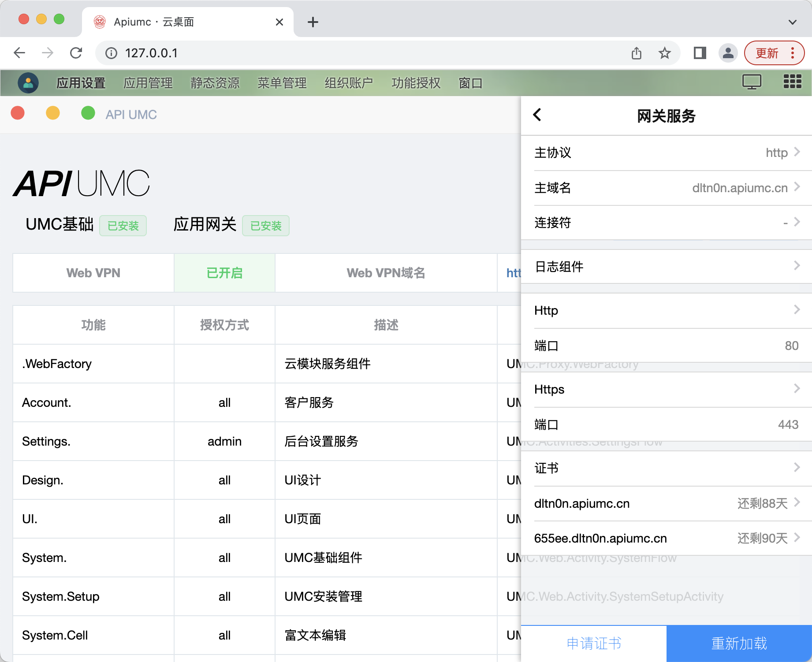The height and width of the screenshot is (662, 812).
Task: Expand the 主协议 http setting
Action: click(x=667, y=153)
